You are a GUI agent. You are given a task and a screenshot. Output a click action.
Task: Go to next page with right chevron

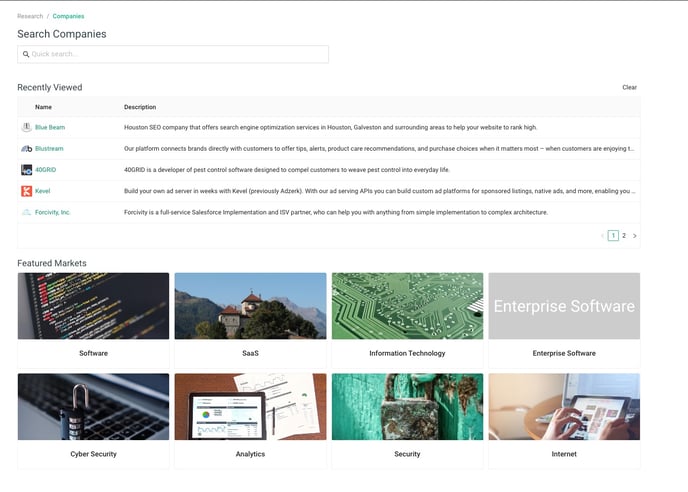pos(634,236)
